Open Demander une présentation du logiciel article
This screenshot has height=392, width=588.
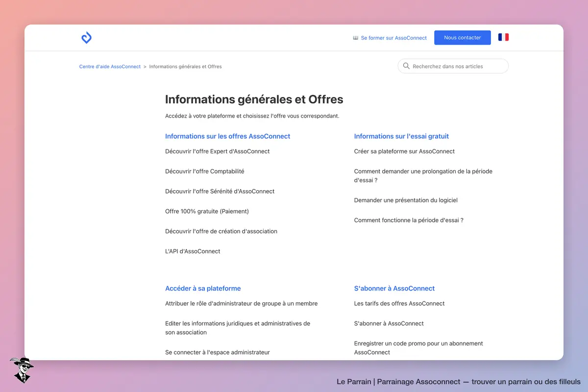coord(406,200)
